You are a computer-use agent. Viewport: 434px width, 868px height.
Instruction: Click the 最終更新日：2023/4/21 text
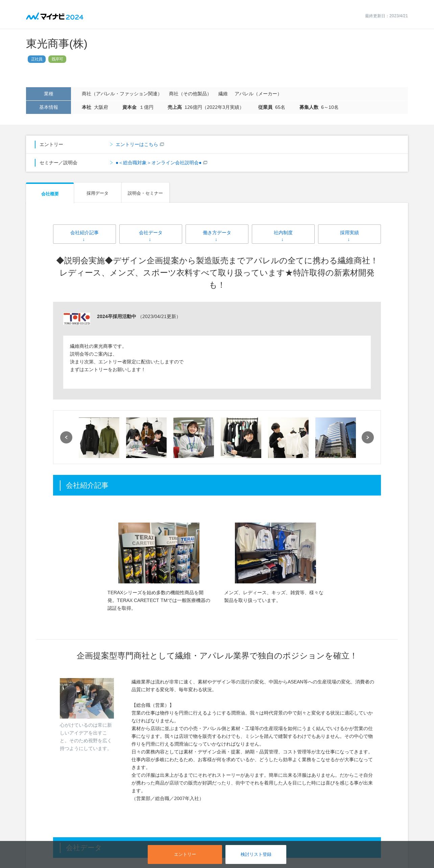(x=386, y=16)
